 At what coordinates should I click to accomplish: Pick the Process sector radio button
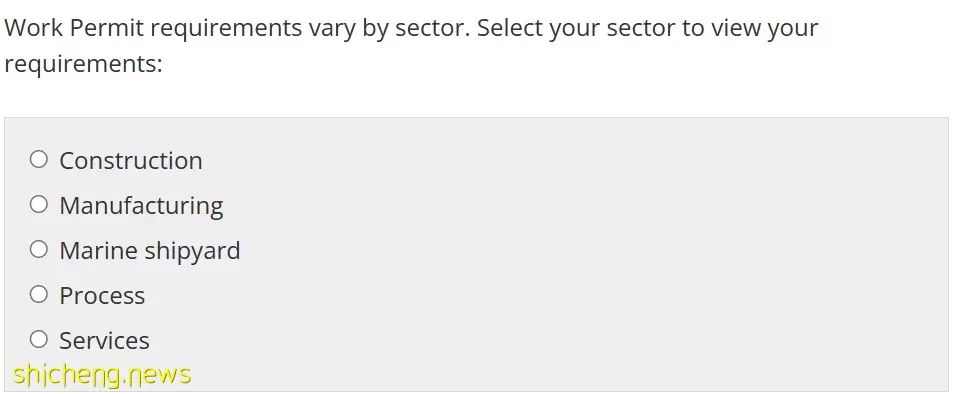point(39,295)
